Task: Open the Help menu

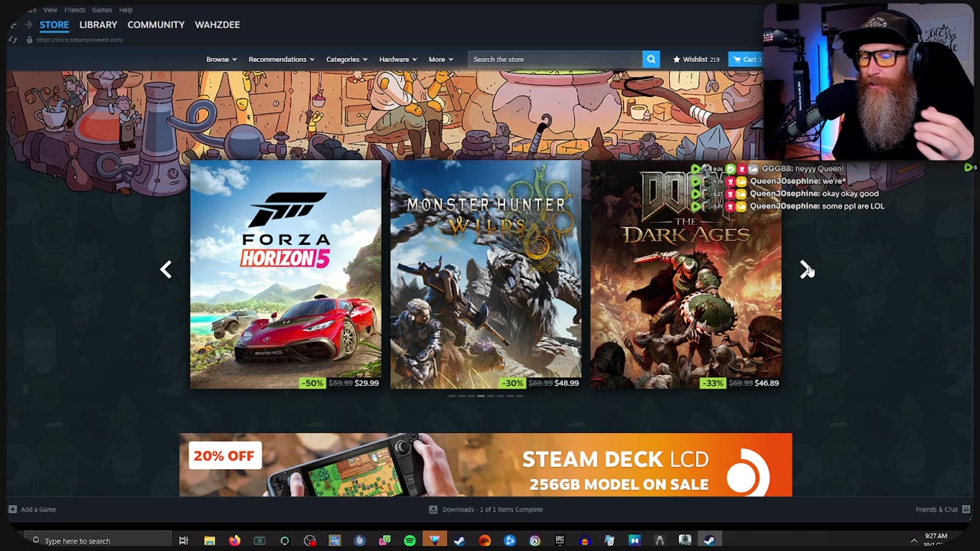Action: click(x=126, y=10)
